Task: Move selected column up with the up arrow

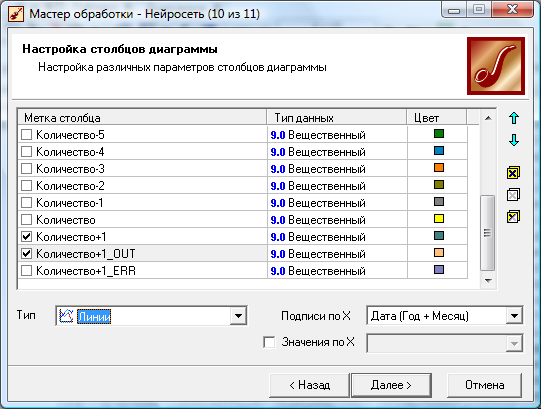Action: [x=514, y=118]
